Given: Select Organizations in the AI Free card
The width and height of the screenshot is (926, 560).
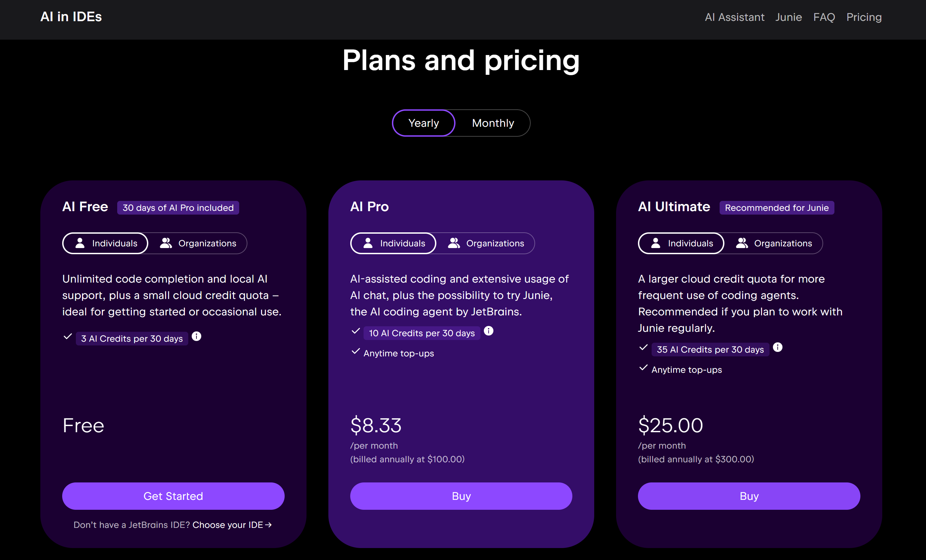Looking at the screenshot, I should (x=198, y=243).
